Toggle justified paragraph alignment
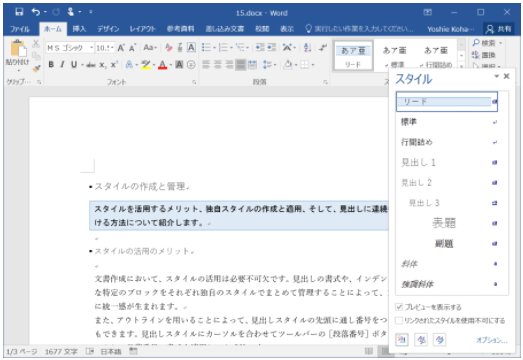Image resolution: width=523 pixels, height=360 pixels. (240, 65)
